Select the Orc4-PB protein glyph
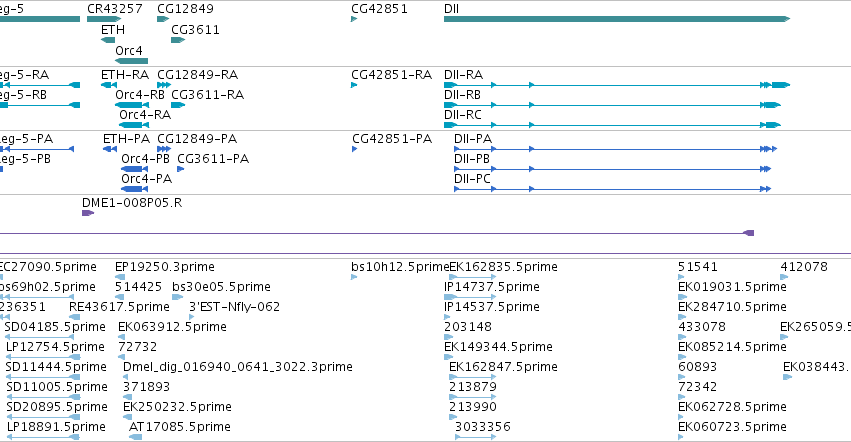 [135, 169]
